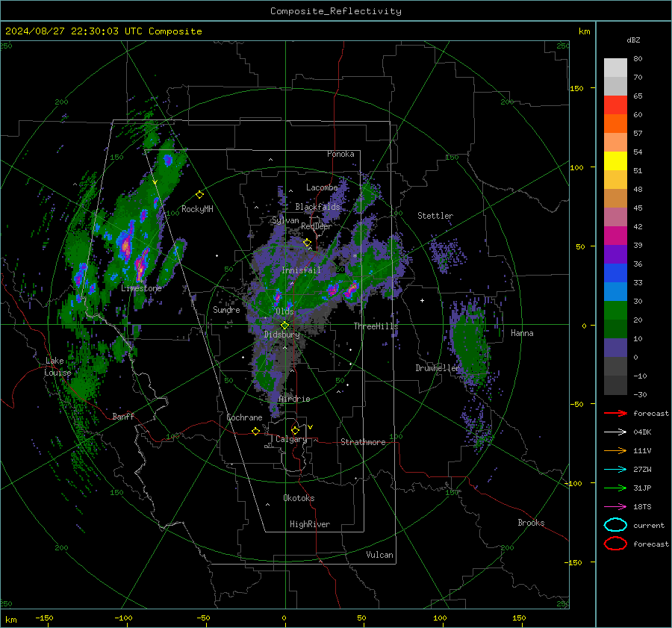Viewport: 672px width, 628px height.
Task: Click the magenta 39–42 dBZ swatch
Action: click(x=615, y=236)
